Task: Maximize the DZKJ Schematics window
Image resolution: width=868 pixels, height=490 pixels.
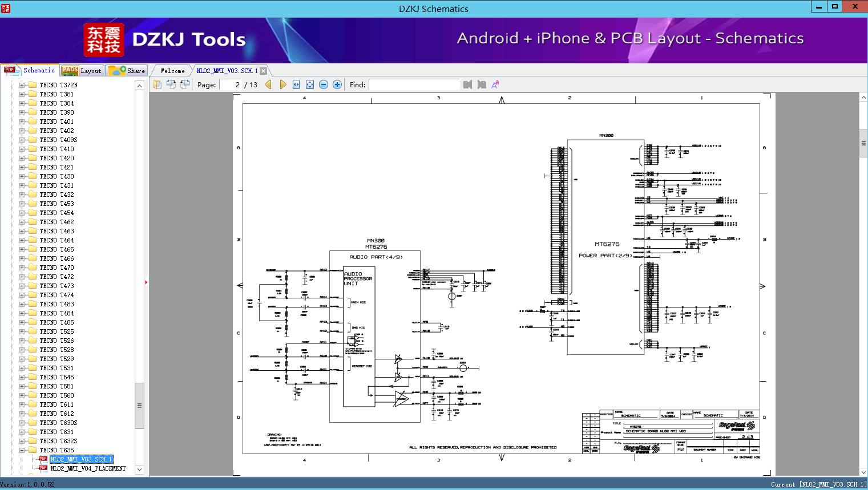Action: pyautogui.click(x=835, y=7)
